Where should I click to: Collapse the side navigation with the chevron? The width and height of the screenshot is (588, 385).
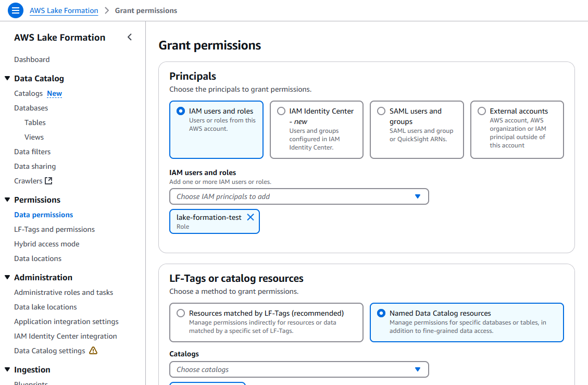pyautogui.click(x=130, y=37)
